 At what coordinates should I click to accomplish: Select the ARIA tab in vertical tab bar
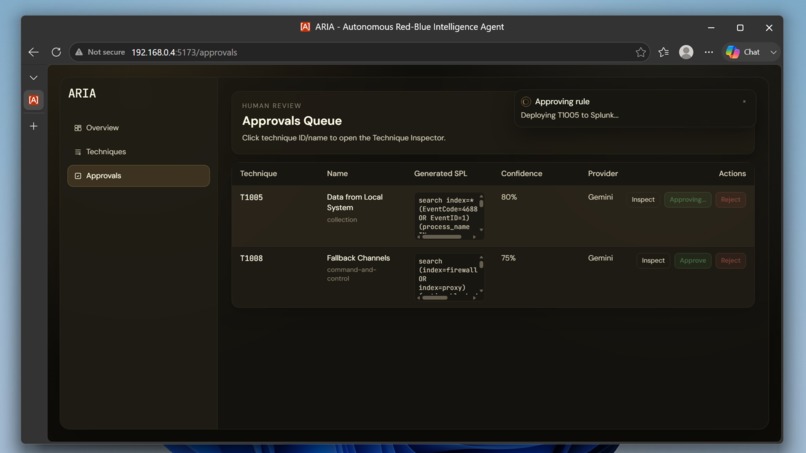[x=33, y=100]
